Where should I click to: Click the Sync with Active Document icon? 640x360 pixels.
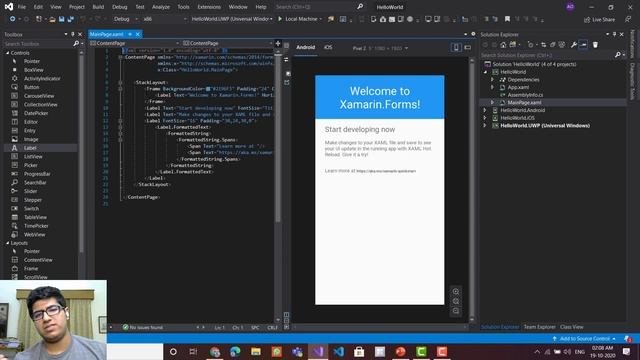(x=543, y=45)
